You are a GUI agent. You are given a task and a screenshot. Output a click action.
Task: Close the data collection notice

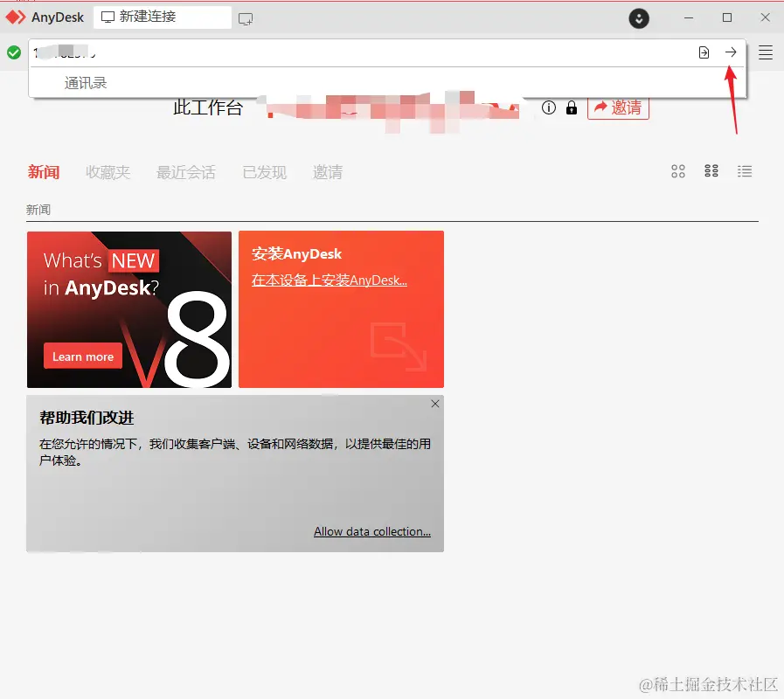point(435,404)
